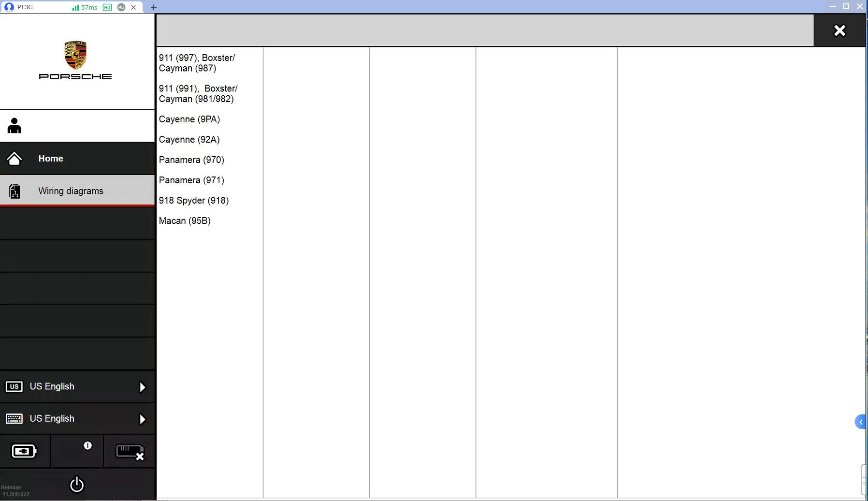Select Cayenne (9PA) model
Image resolution: width=868 pixels, height=501 pixels.
pos(189,119)
